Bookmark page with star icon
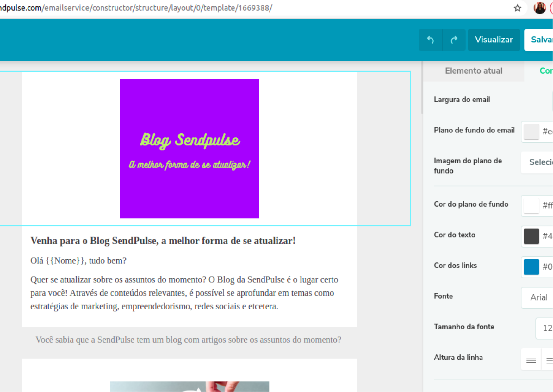The height and width of the screenshot is (392, 553). coord(517,8)
